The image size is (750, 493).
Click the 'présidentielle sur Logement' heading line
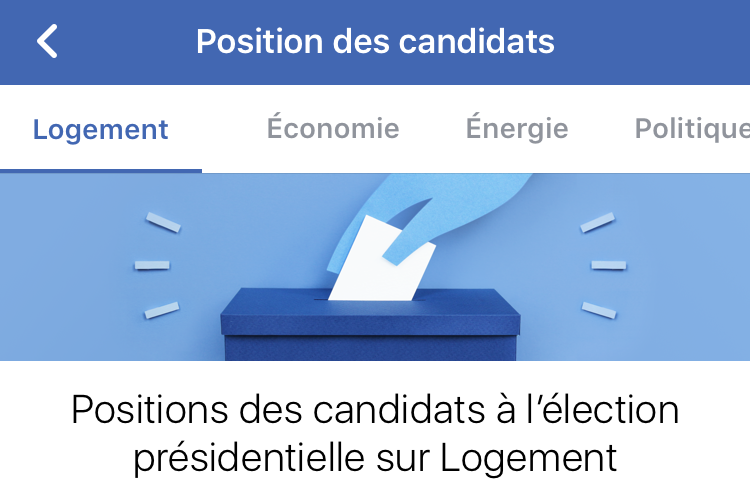point(375,457)
